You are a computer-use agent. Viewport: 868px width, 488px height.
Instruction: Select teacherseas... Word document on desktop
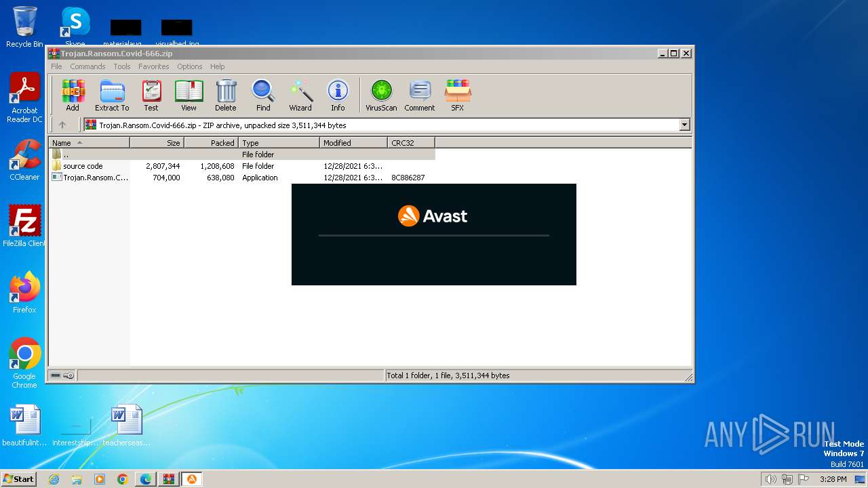(127, 426)
